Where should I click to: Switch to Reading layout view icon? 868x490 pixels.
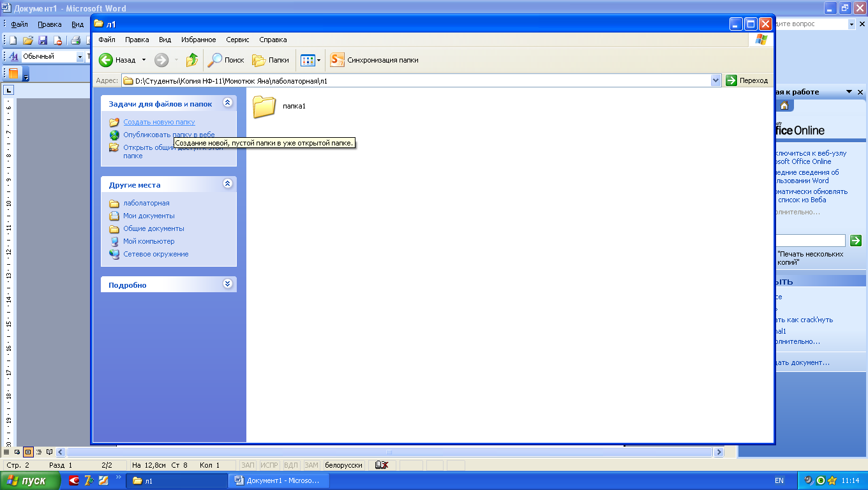(49, 452)
